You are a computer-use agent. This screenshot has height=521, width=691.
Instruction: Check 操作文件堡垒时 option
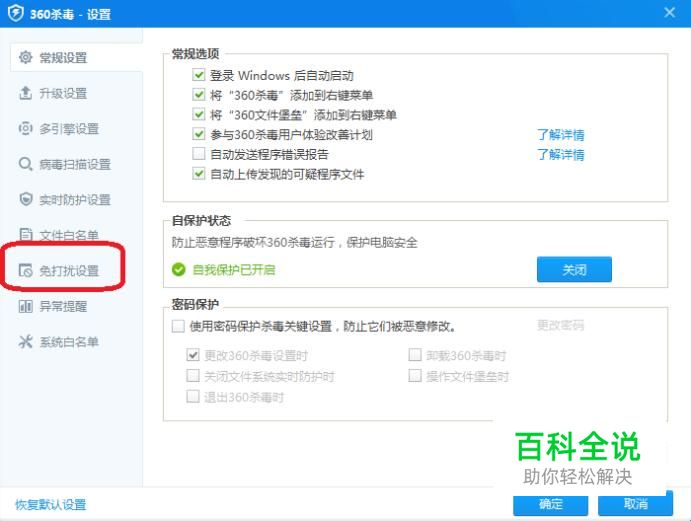pyautogui.click(x=415, y=376)
